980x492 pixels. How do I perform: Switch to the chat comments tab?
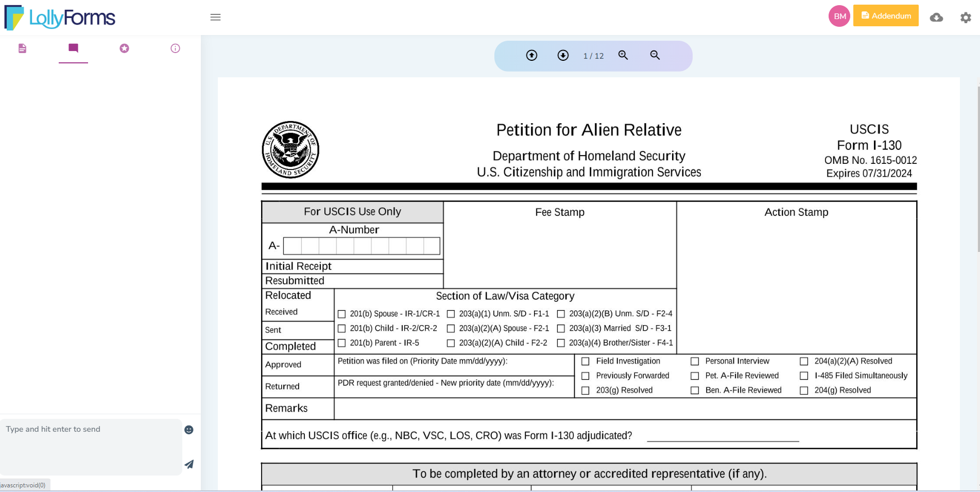[73, 48]
